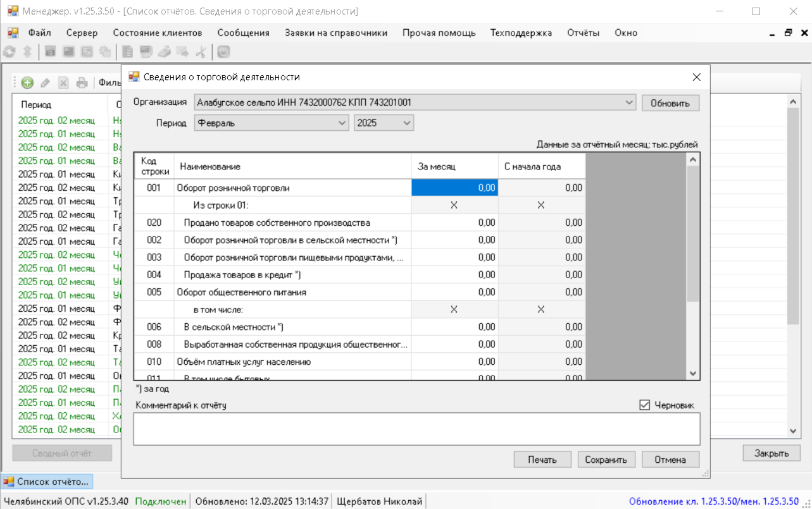Select За месяц cell for row 001
812x509 pixels.
click(x=454, y=188)
